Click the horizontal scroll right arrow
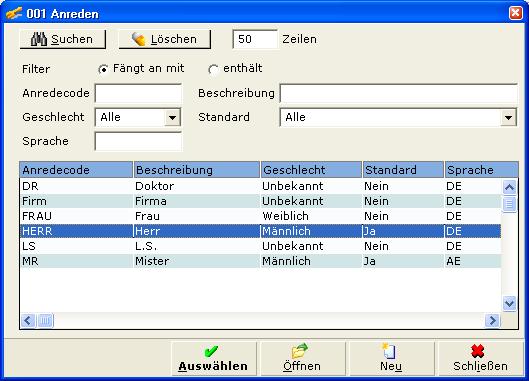 [x=492, y=320]
